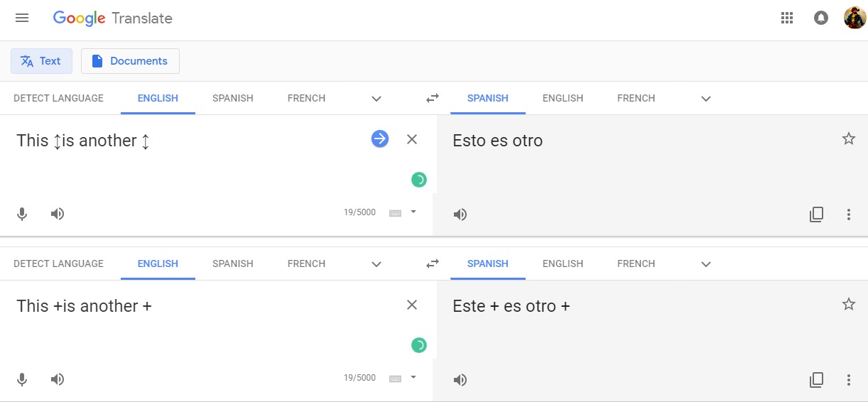Screen dimensions: 868x402
Task: Open the Documents translation button
Action: tap(130, 61)
